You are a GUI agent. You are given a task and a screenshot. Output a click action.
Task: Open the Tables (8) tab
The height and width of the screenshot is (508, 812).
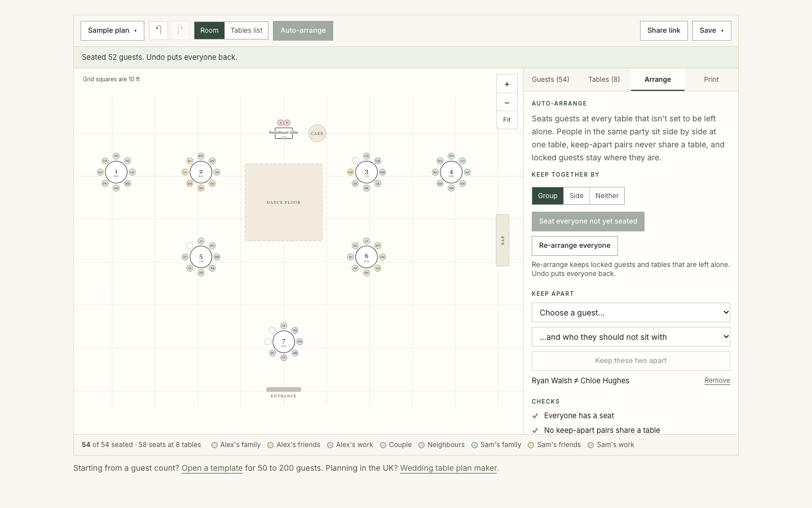coord(604,80)
